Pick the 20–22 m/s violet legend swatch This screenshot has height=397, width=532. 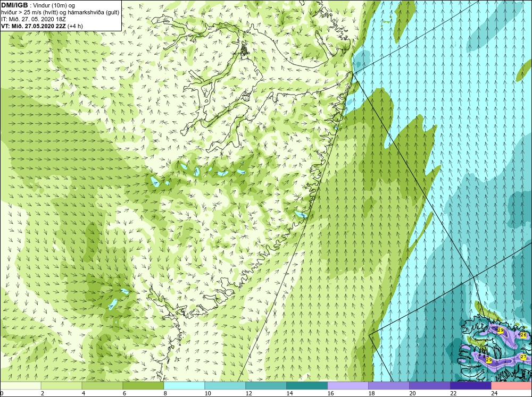pyautogui.click(x=429, y=385)
